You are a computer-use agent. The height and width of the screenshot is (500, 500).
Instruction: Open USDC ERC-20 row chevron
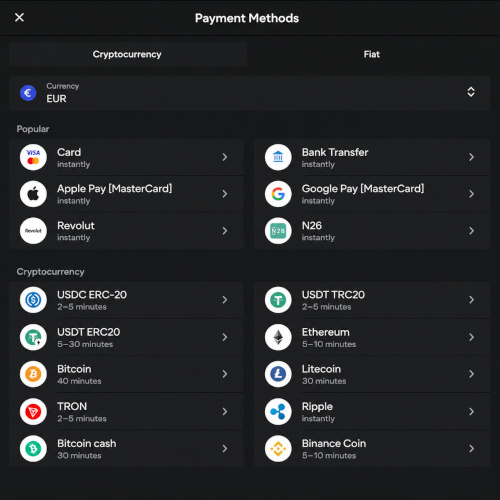[225, 300]
